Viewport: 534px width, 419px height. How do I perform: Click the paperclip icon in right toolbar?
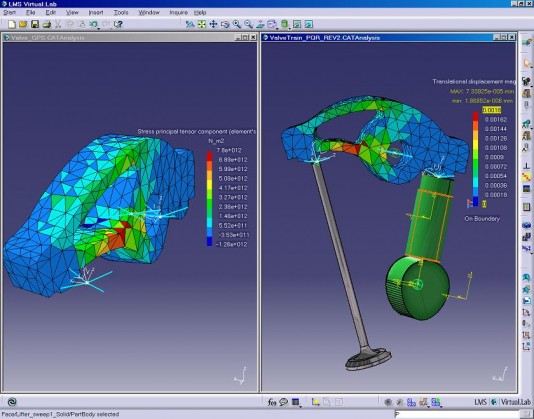pyautogui.click(x=527, y=104)
